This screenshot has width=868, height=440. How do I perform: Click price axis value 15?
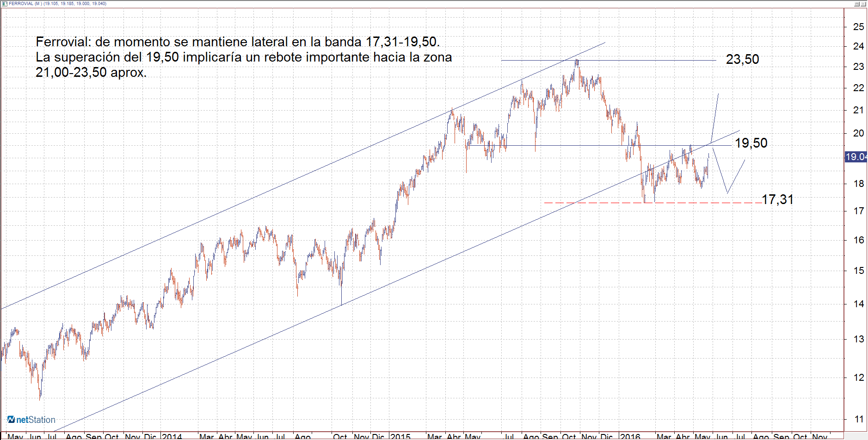click(858, 271)
